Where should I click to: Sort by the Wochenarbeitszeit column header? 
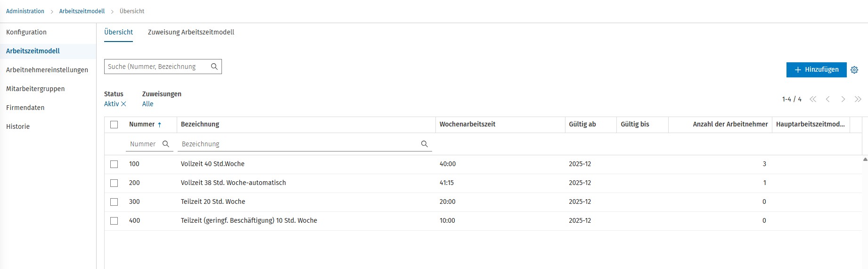tap(467, 125)
